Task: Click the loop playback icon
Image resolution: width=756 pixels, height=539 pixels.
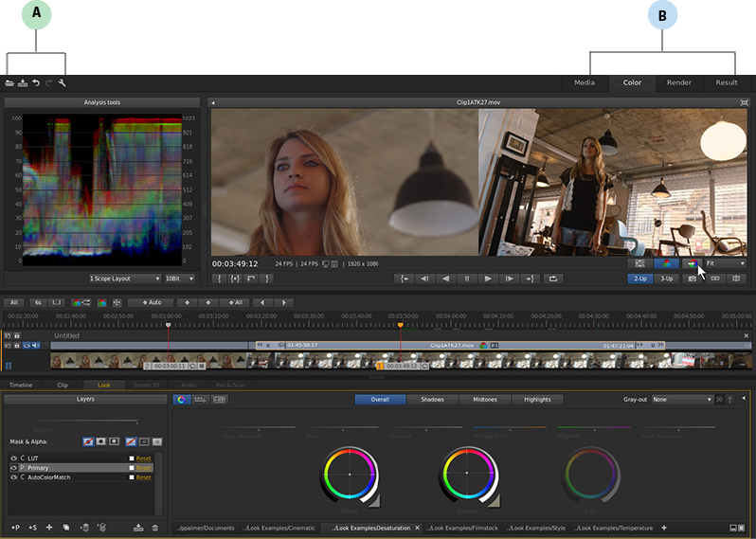Action: point(554,278)
